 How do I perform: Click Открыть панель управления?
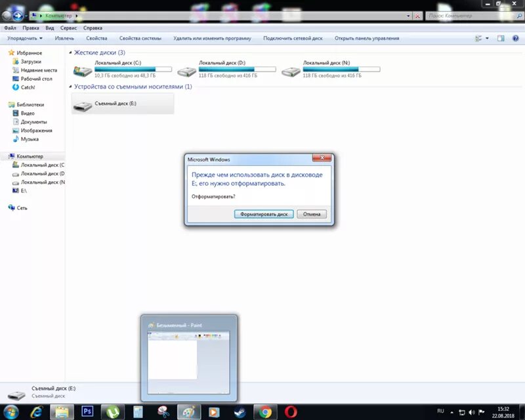367,38
